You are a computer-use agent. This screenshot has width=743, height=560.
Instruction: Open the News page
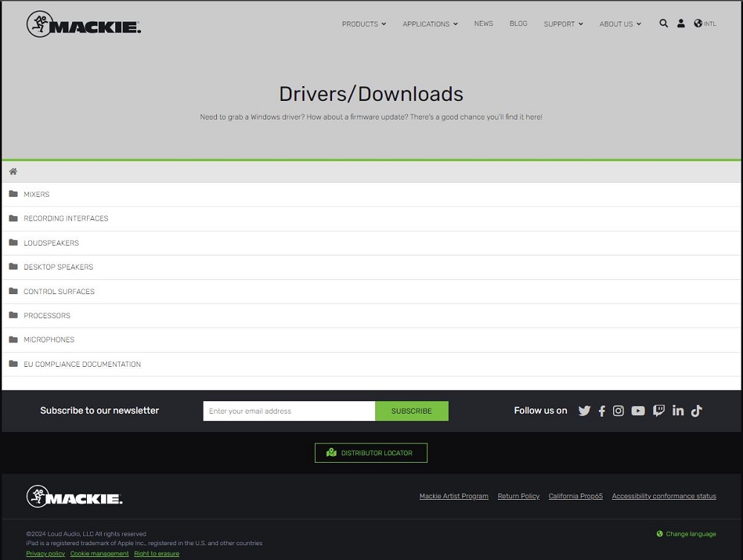click(x=484, y=23)
